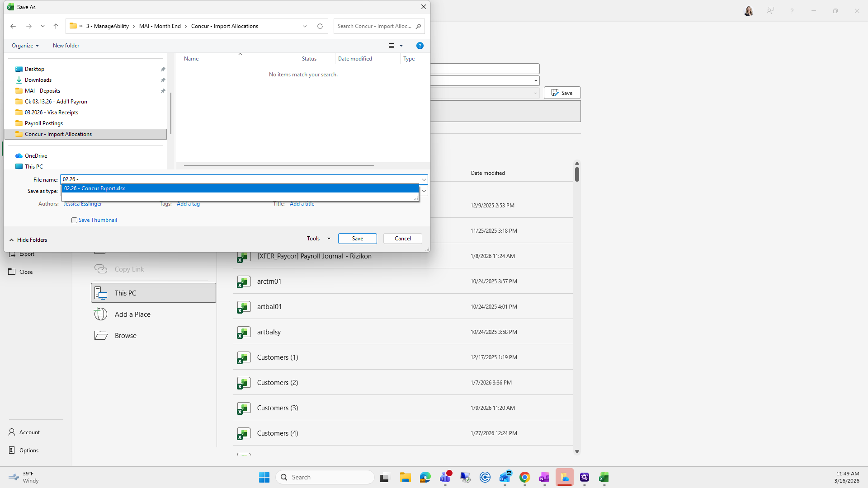Click the Refresh folder icon in address bar
Image resolution: width=868 pixels, height=488 pixels.
[320, 26]
